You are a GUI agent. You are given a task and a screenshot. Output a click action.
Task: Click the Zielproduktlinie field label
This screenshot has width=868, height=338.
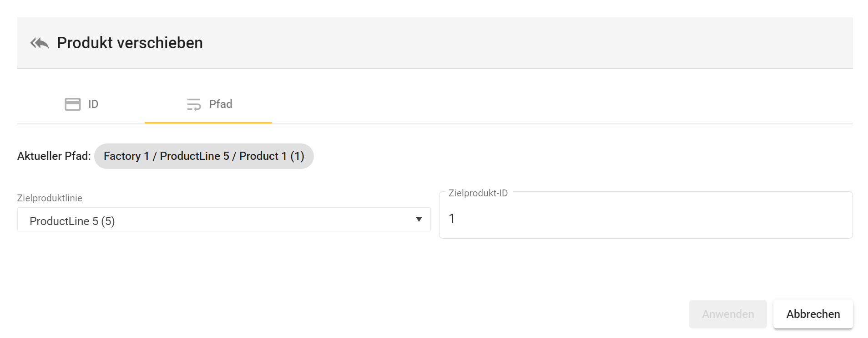click(50, 198)
